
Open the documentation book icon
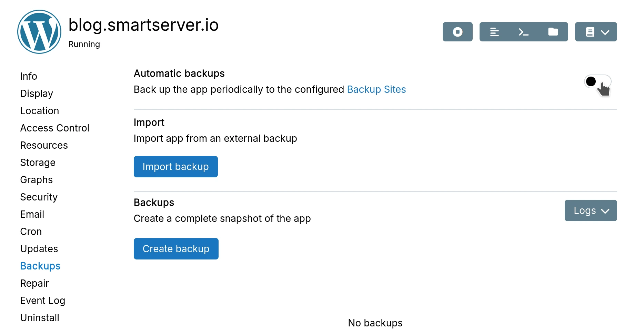coord(590,32)
